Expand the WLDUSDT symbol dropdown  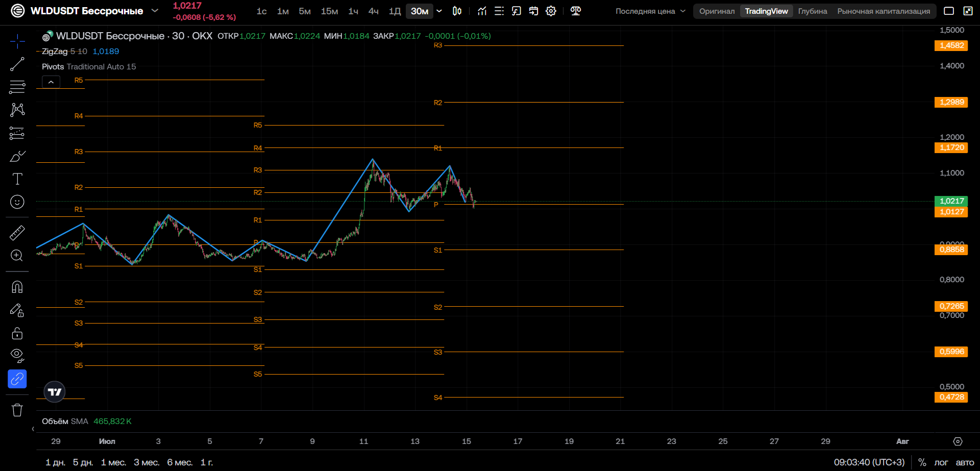(155, 11)
